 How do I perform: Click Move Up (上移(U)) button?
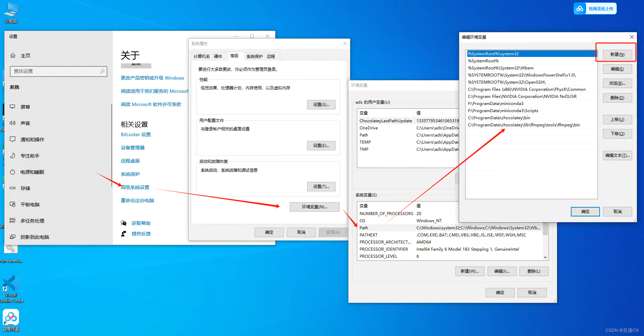tap(617, 120)
